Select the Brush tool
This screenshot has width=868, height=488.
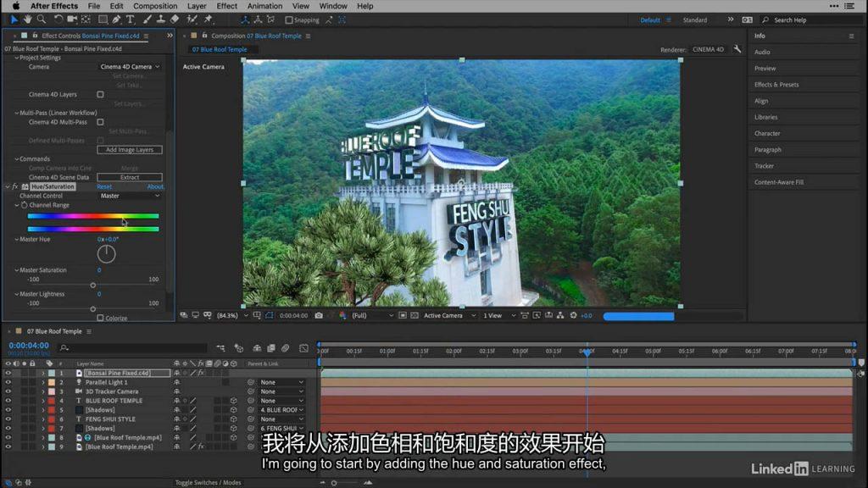147,20
